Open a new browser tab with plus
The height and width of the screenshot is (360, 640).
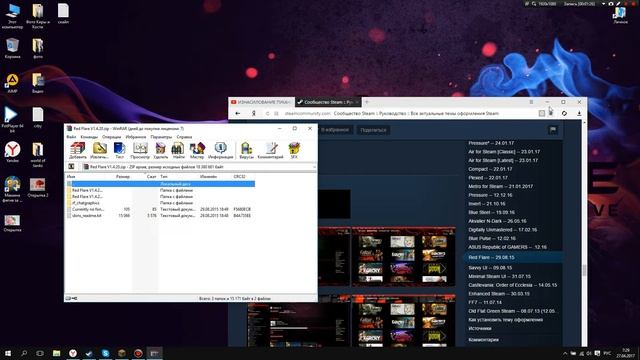tap(367, 102)
